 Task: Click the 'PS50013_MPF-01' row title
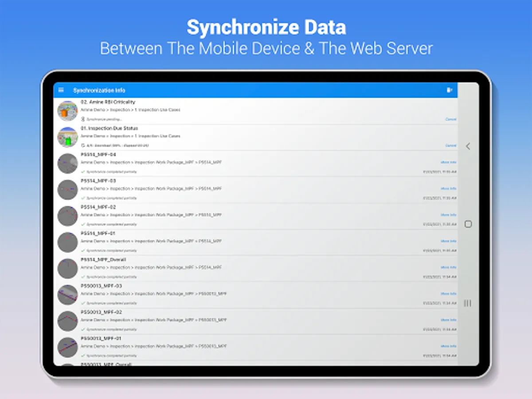pos(101,338)
